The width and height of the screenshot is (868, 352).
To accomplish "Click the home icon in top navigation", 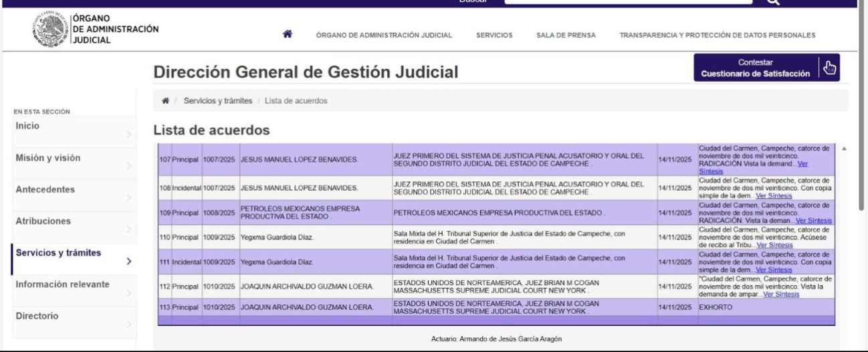I will coord(287,35).
